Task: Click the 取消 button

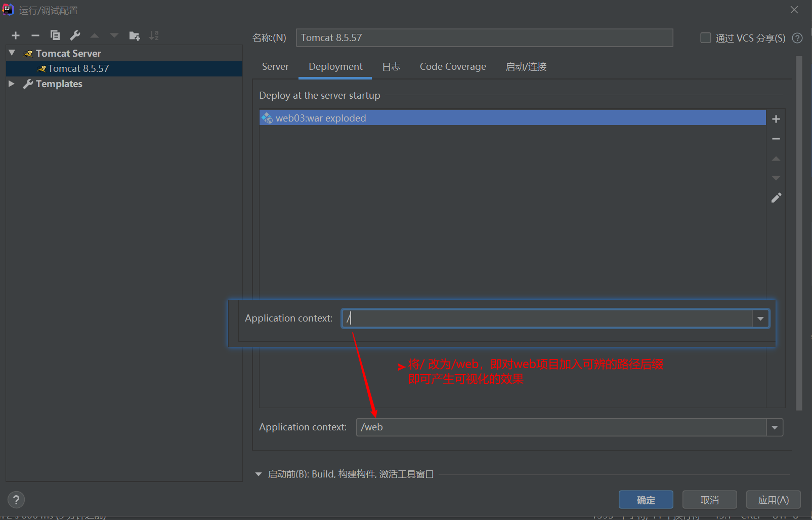Action: [x=709, y=499]
